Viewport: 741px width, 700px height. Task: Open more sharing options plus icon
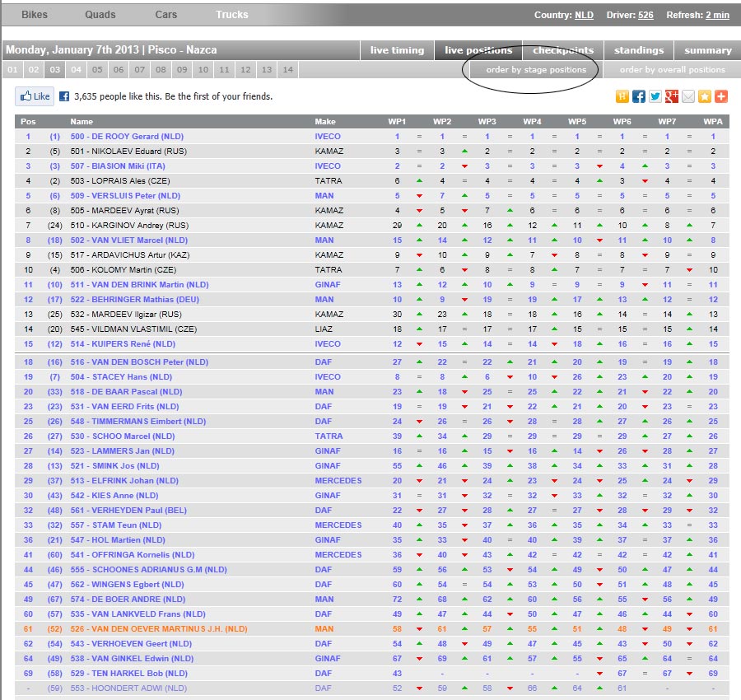coord(721,96)
